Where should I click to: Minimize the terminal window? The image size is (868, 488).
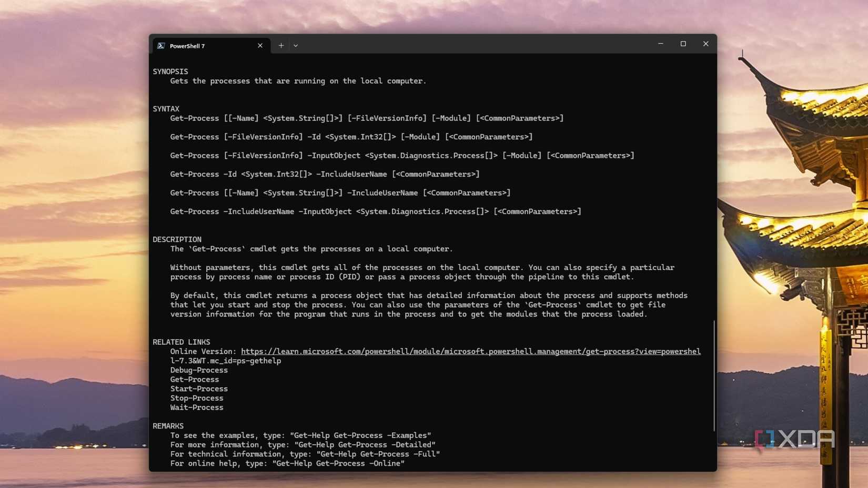click(660, 44)
